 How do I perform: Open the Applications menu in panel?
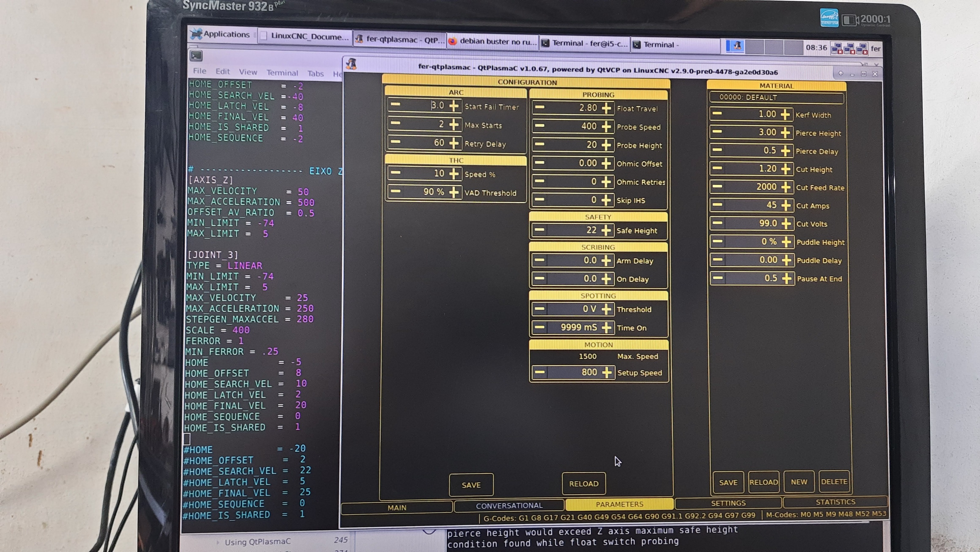220,34
